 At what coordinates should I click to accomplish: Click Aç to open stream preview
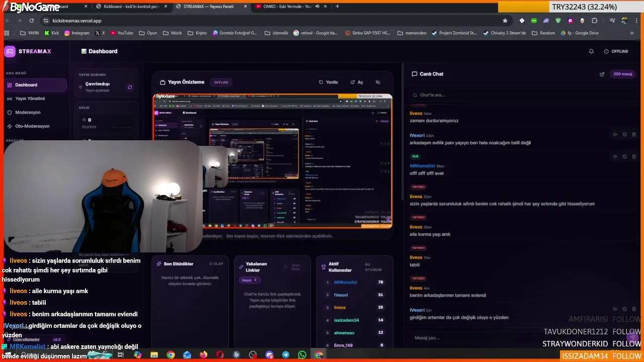click(357, 82)
